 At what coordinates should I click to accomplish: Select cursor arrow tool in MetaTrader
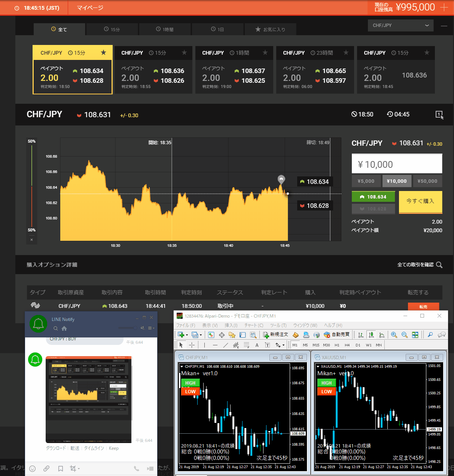[181, 345]
